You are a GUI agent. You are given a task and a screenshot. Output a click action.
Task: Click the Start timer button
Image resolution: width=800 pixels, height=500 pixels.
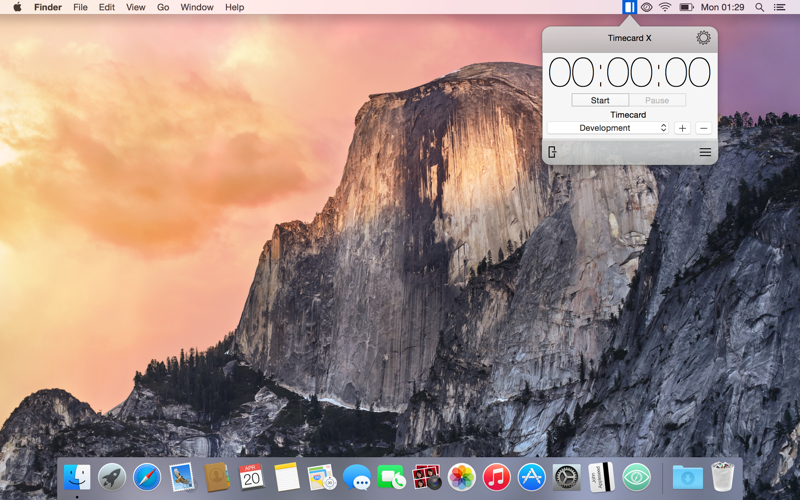pyautogui.click(x=600, y=100)
